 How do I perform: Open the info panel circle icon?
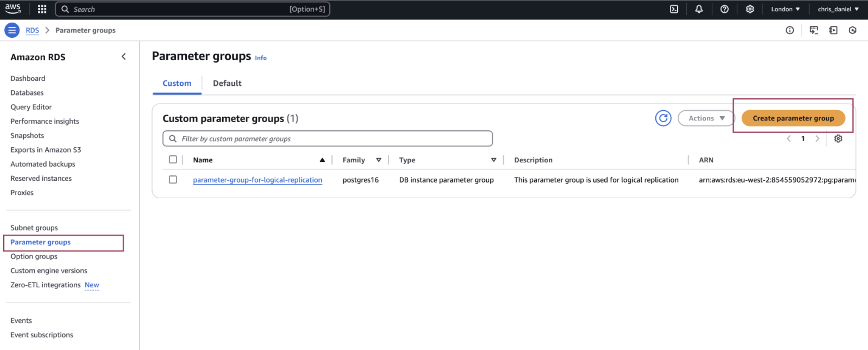(x=789, y=30)
